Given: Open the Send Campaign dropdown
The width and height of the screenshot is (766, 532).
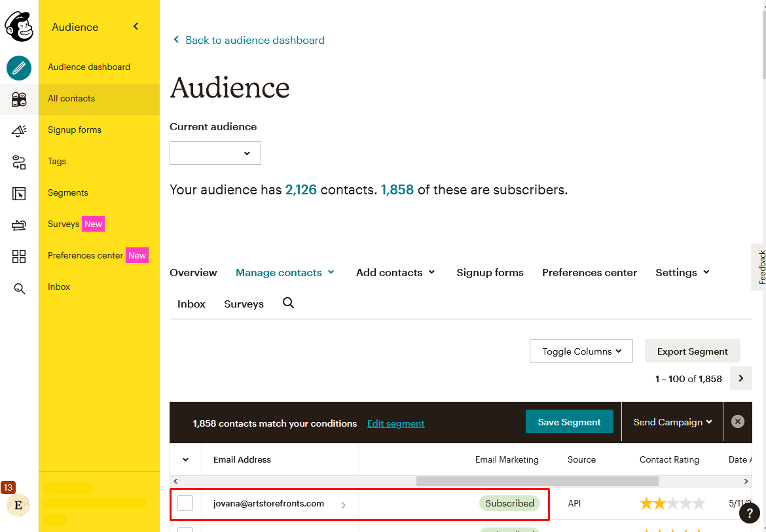Looking at the screenshot, I should pyautogui.click(x=672, y=422).
